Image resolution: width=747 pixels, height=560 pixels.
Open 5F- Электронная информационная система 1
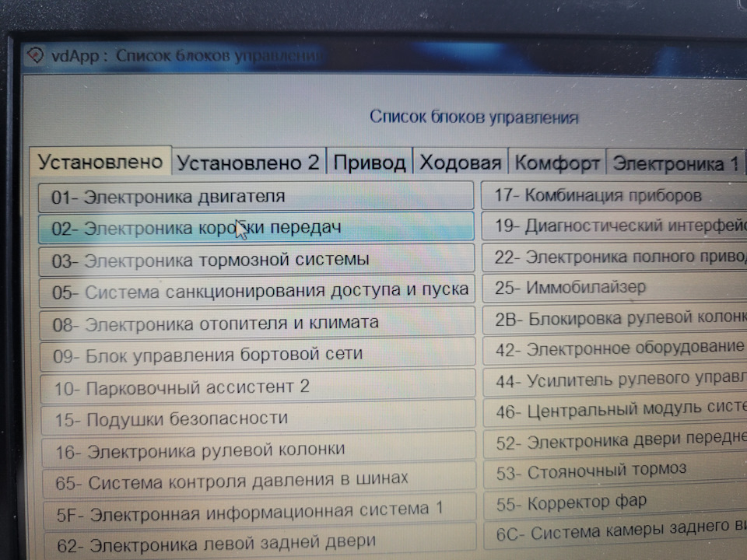click(261, 512)
